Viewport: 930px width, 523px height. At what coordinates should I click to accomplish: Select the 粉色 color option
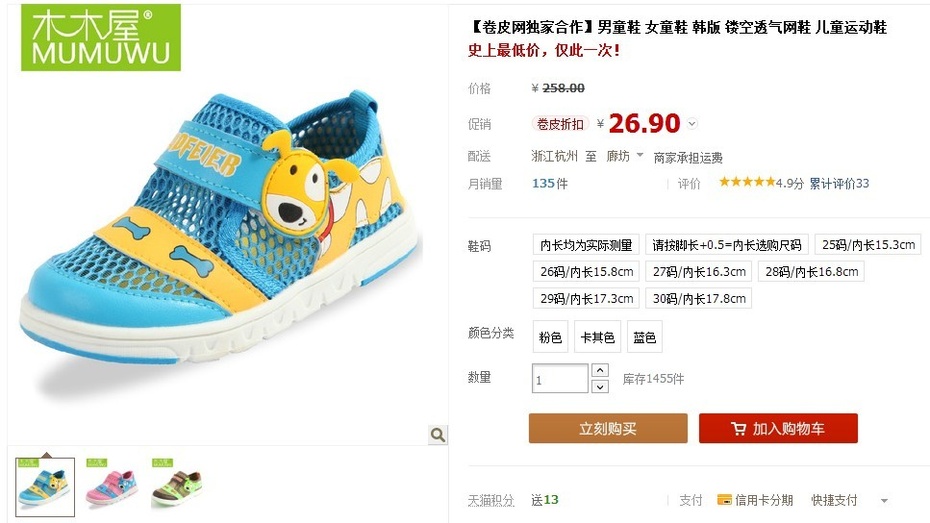click(x=550, y=337)
